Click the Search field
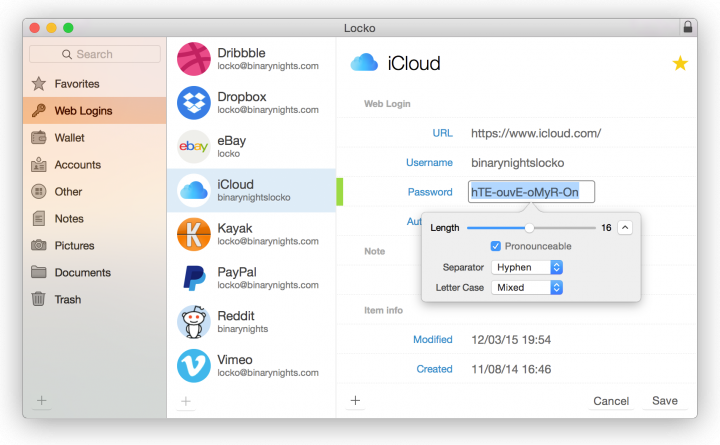720x445 pixels. pos(94,54)
